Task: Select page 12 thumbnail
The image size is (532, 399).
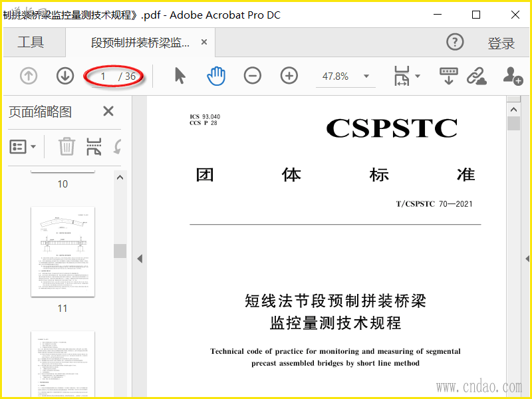Action: (x=63, y=364)
